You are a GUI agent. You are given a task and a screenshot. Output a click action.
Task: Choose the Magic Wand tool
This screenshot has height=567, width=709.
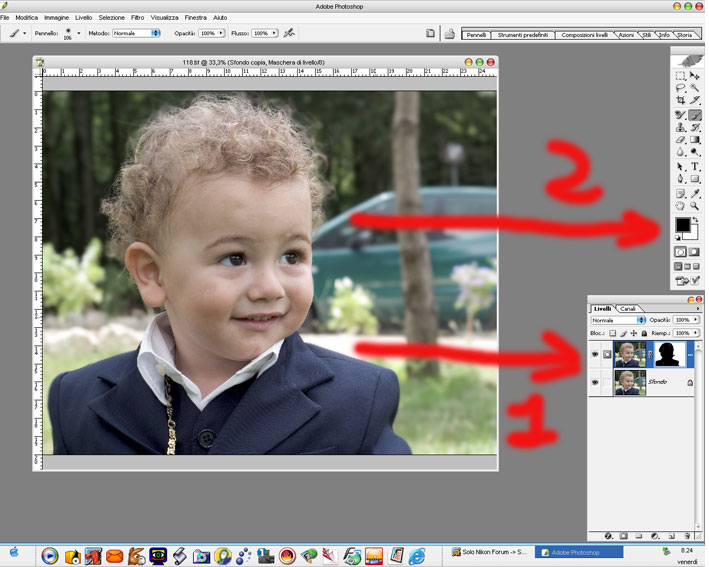click(695, 88)
